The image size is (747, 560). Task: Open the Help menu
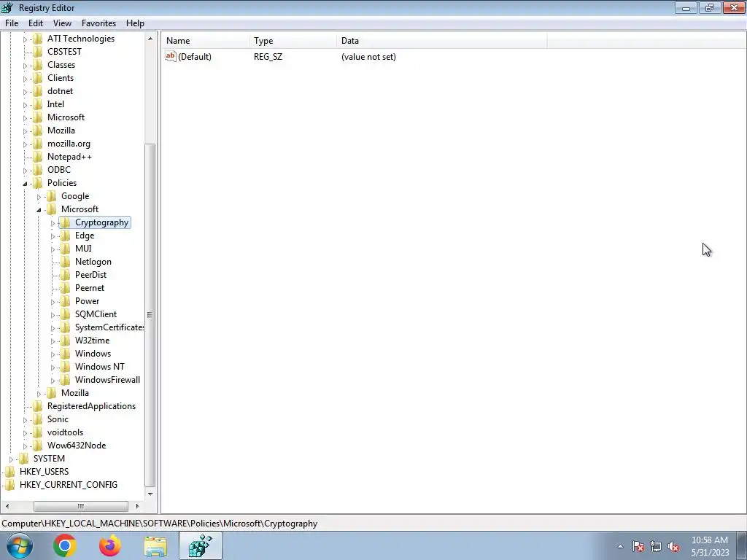point(135,23)
